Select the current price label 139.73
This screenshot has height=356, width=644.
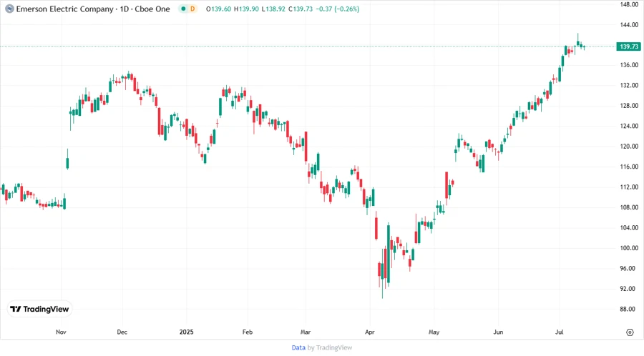(x=629, y=46)
